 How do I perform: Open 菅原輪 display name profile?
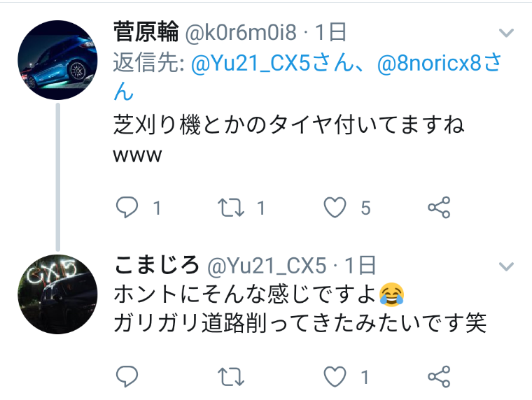point(146,31)
